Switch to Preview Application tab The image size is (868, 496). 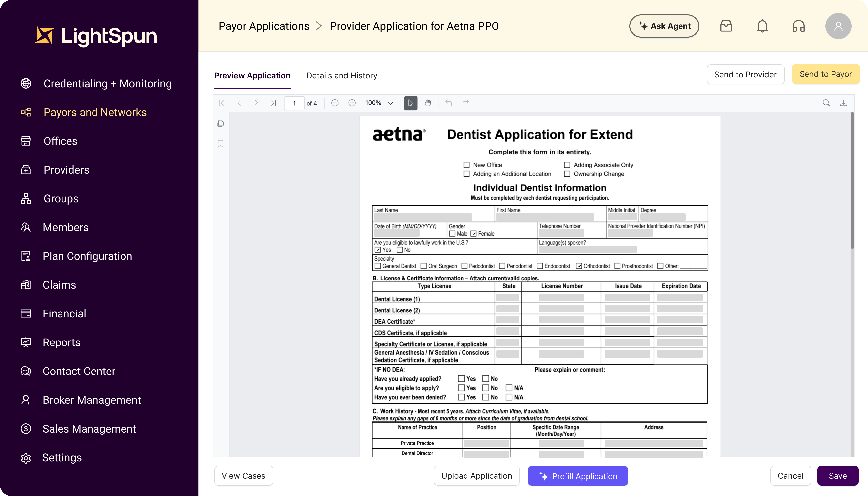[252, 76]
